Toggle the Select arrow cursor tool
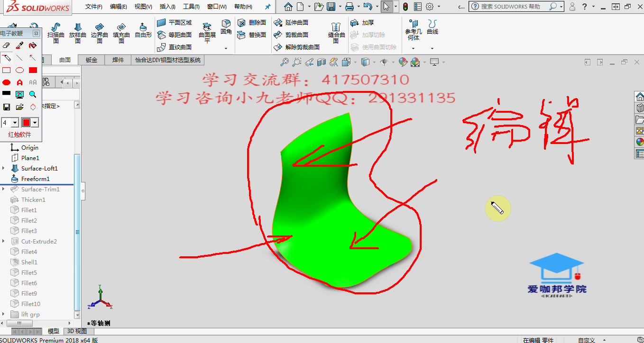 pyautogui.click(x=386, y=7)
